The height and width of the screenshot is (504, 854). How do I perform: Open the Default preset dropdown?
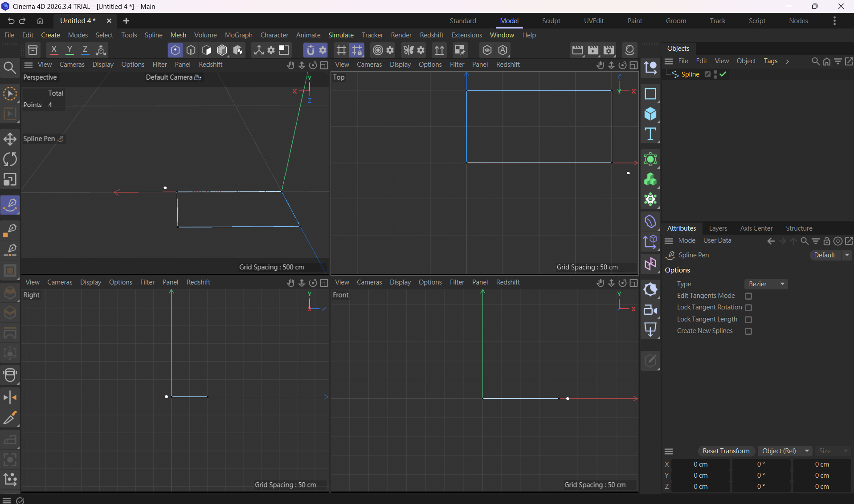point(830,255)
